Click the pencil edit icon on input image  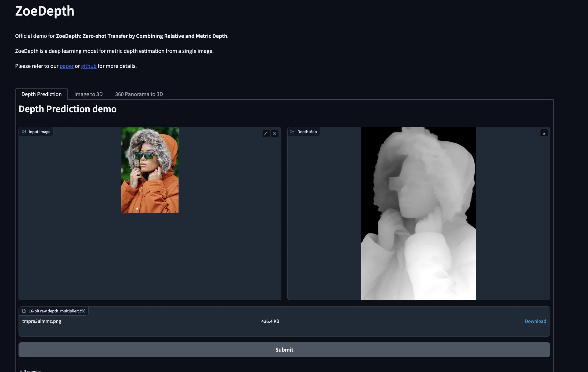click(266, 133)
